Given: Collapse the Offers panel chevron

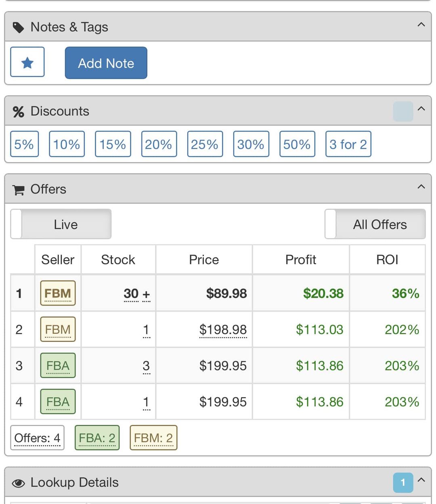Looking at the screenshot, I should coord(421,186).
